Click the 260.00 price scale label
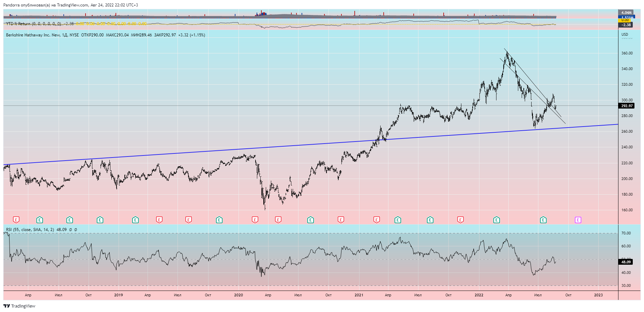Image resolution: width=644 pixels, height=312 pixels. (627, 131)
